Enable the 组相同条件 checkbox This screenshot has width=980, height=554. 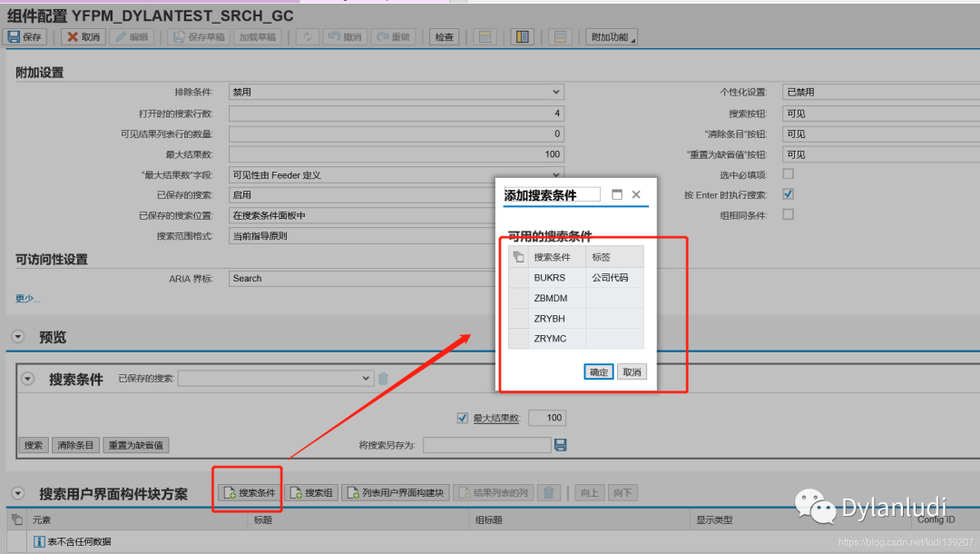(x=788, y=214)
